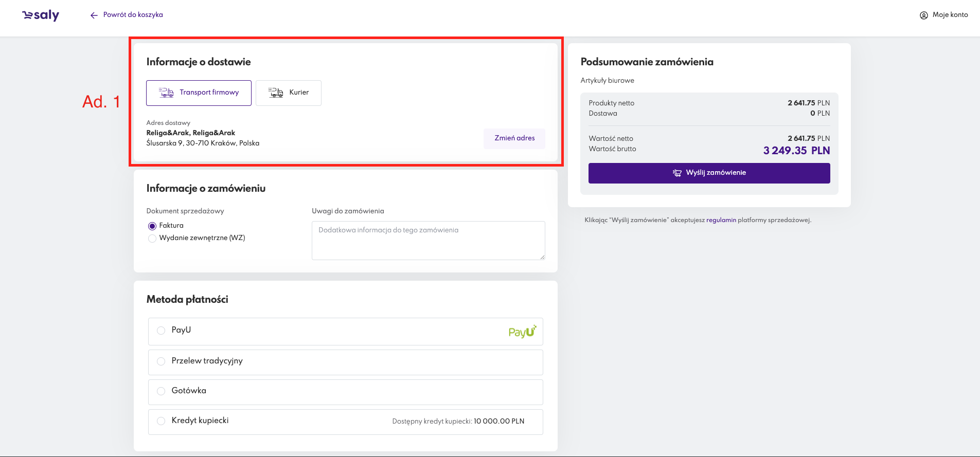Click the saly logo
Screen dimensions: 980x457
(x=41, y=15)
